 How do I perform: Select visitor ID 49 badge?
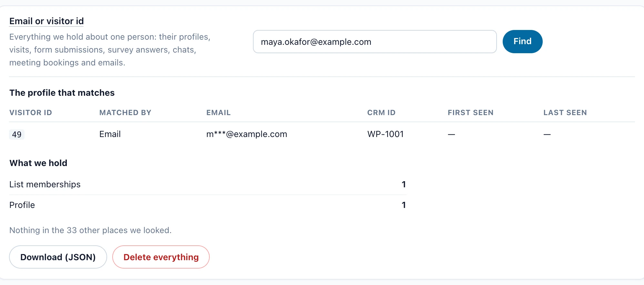tap(17, 134)
